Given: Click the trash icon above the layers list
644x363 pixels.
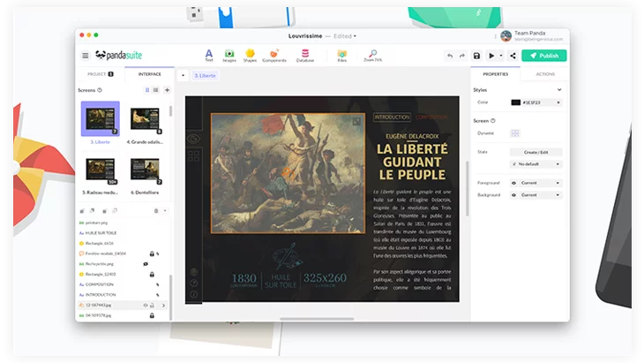Looking at the screenshot, I should 156,211.
